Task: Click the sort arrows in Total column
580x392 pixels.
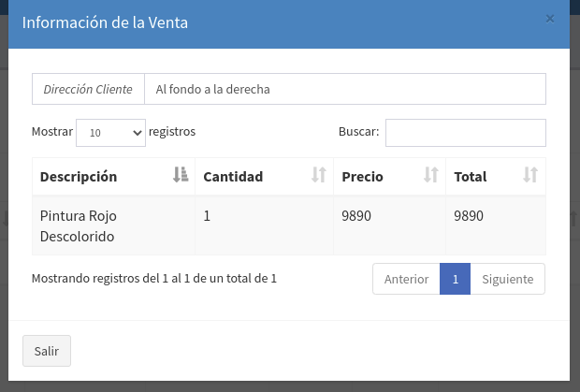Action: coord(530,175)
